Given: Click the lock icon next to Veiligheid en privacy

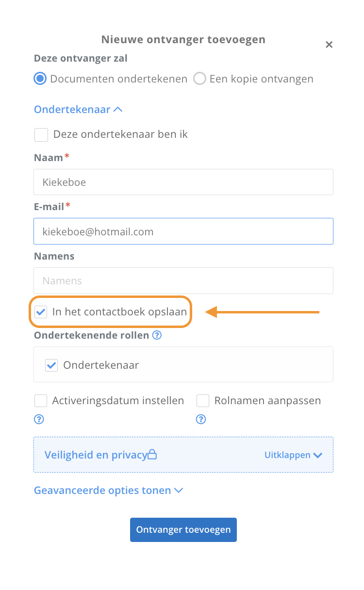Looking at the screenshot, I should coord(152,455).
